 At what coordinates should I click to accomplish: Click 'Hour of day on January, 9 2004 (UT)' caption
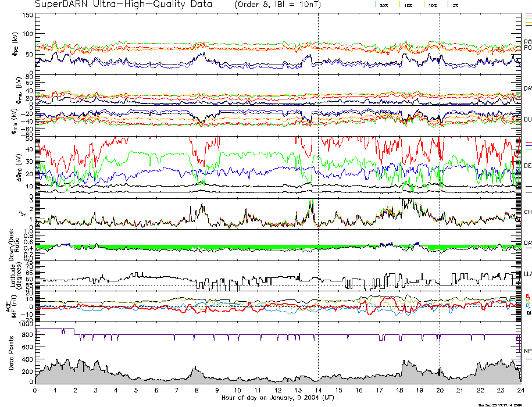(x=277, y=398)
